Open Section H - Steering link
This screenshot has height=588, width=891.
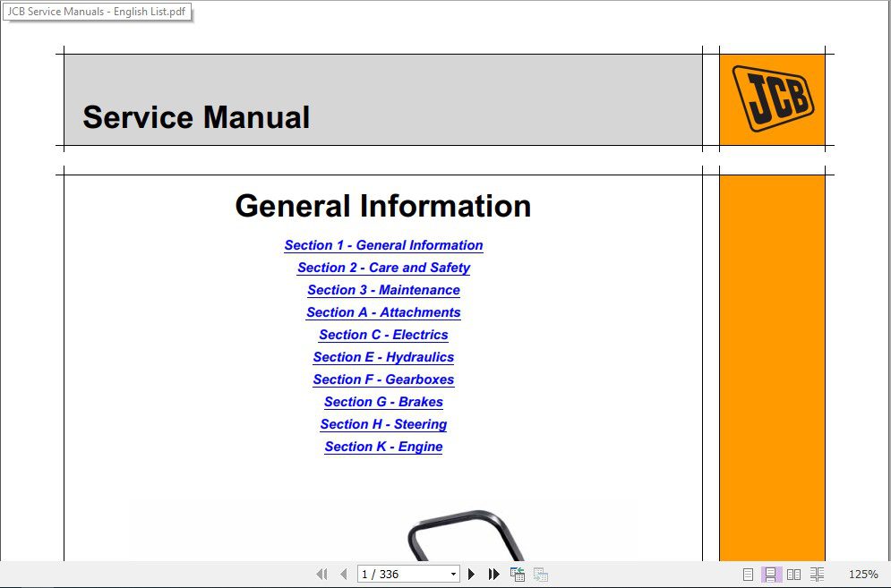(x=383, y=424)
